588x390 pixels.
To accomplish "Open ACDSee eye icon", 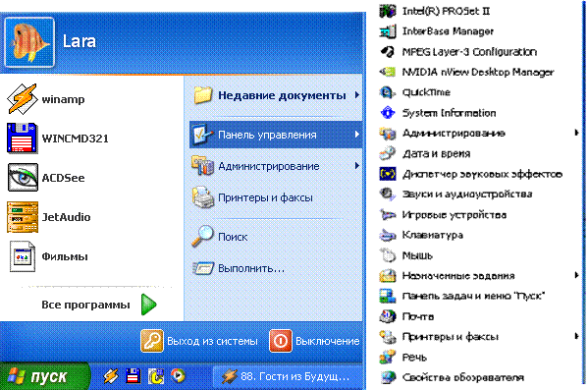I will (23, 177).
